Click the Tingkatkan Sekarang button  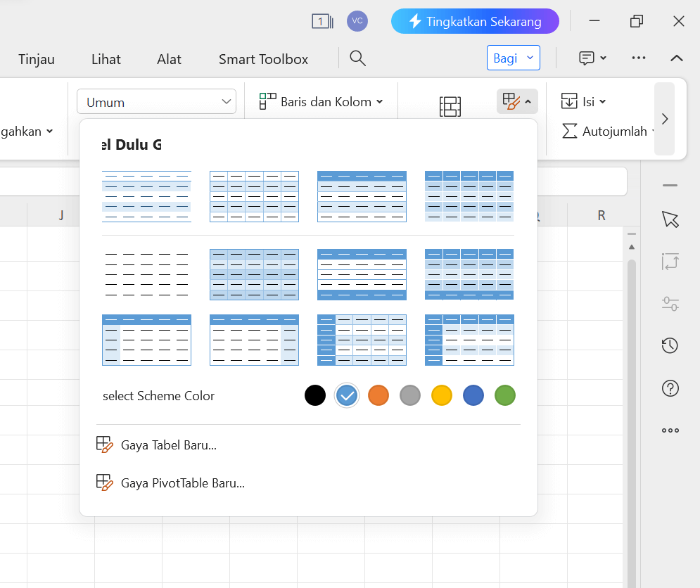click(475, 21)
